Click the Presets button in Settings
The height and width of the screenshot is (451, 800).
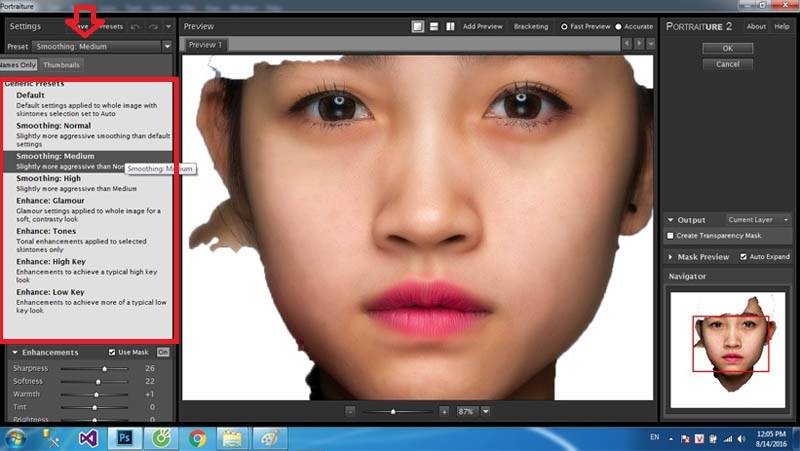coord(111,27)
